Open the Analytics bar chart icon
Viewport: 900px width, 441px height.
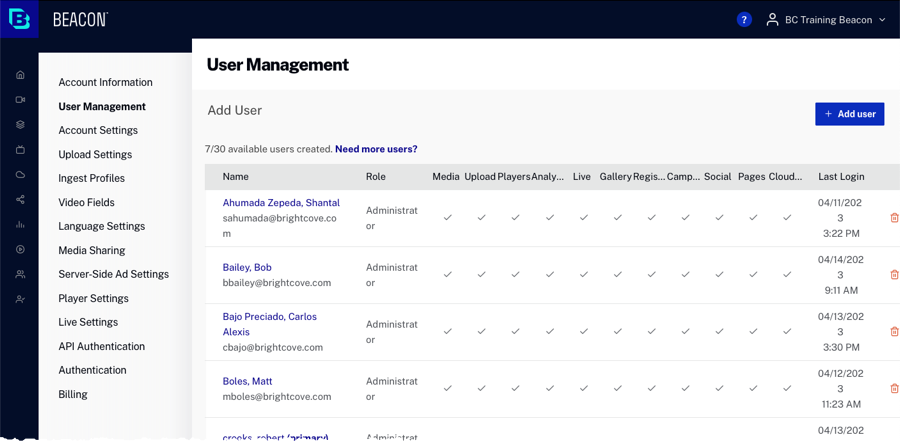20,225
